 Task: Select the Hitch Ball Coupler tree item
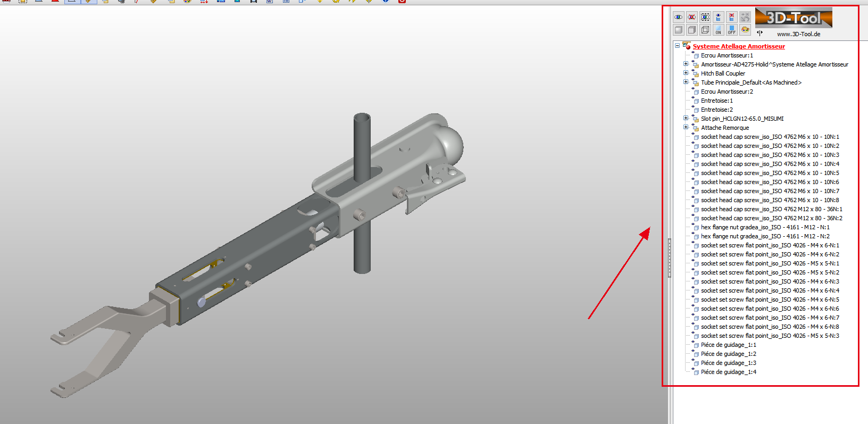point(723,73)
